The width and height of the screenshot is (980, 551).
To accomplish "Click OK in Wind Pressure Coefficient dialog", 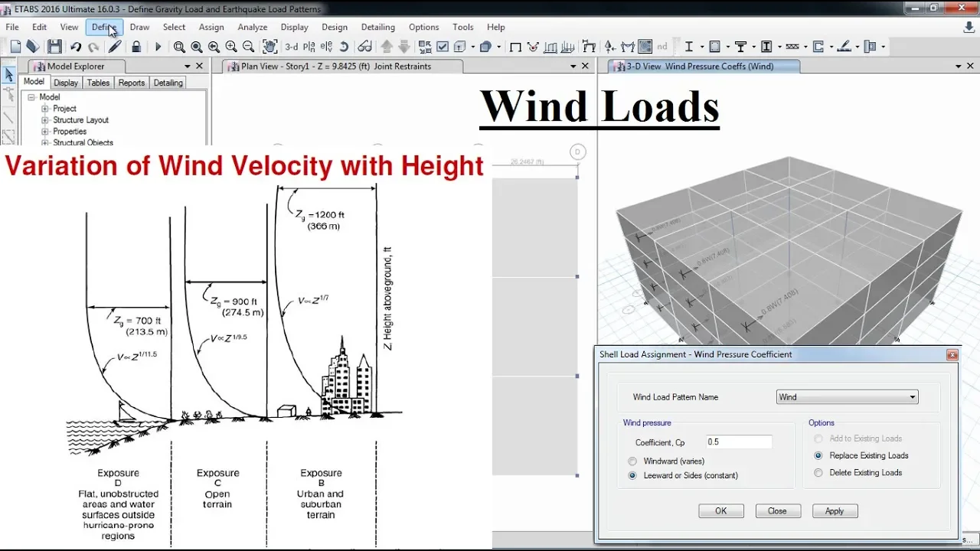I will point(721,511).
